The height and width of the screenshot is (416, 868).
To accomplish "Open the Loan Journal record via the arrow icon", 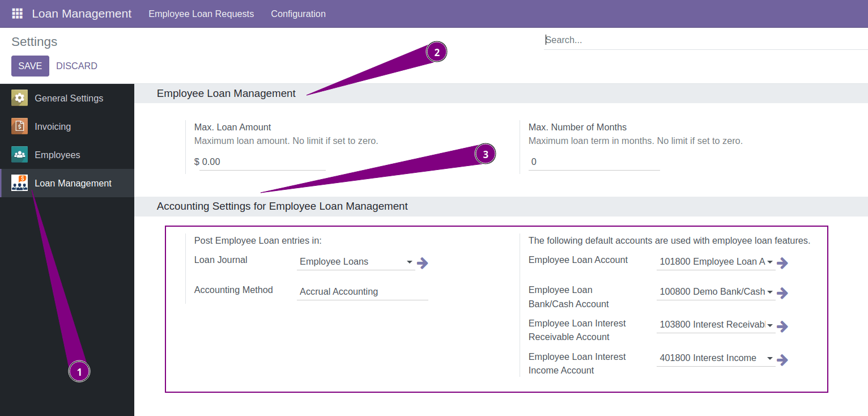I will (x=423, y=263).
